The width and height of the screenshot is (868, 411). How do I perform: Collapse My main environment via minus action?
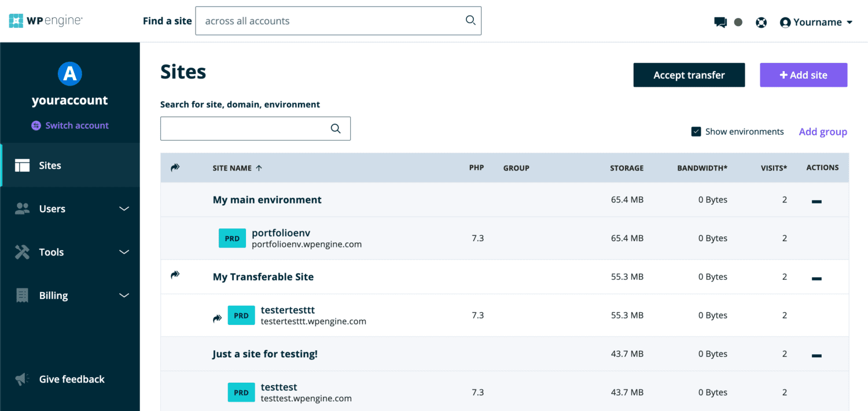[x=816, y=199]
